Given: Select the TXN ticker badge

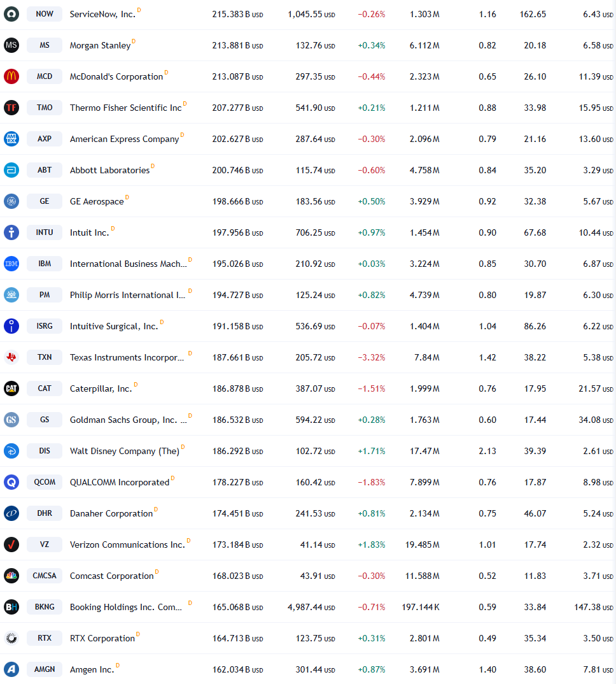Looking at the screenshot, I should coord(45,357).
